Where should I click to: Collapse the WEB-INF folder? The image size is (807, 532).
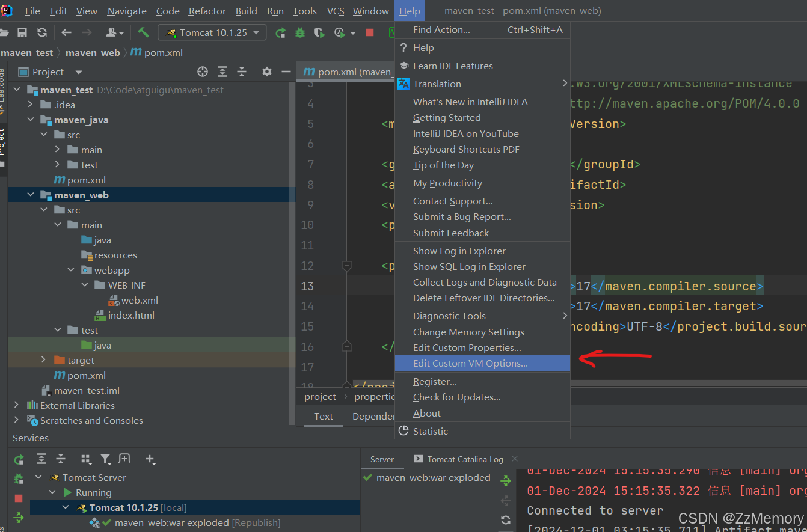point(85,285)
